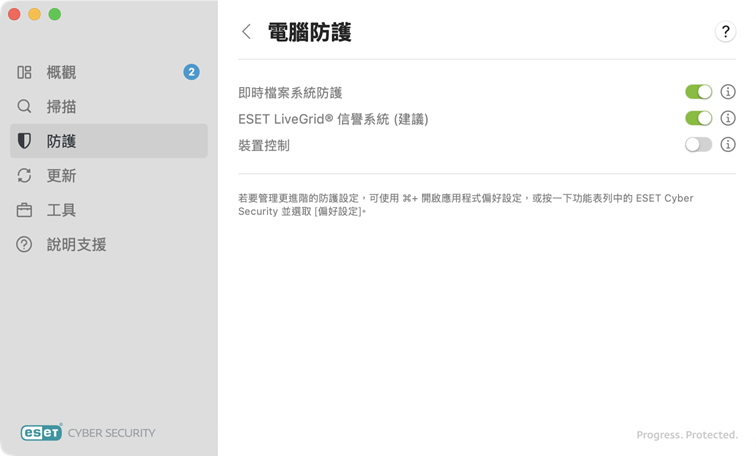Viewport: 756px width, 456px height.
Task: Open info for 裝置控制
Action: tap(728, 145)
